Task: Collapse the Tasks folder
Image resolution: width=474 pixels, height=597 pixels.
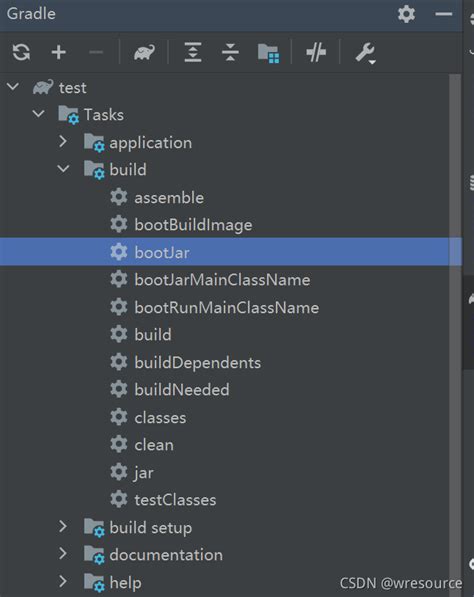Action: [38, 113]
